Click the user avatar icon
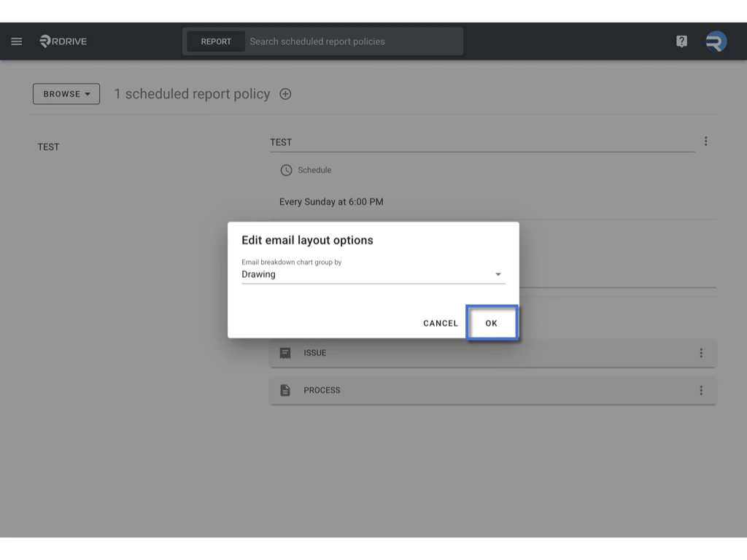Image resolution: width=747 pixels, height=560 pixels. (716, 41)
